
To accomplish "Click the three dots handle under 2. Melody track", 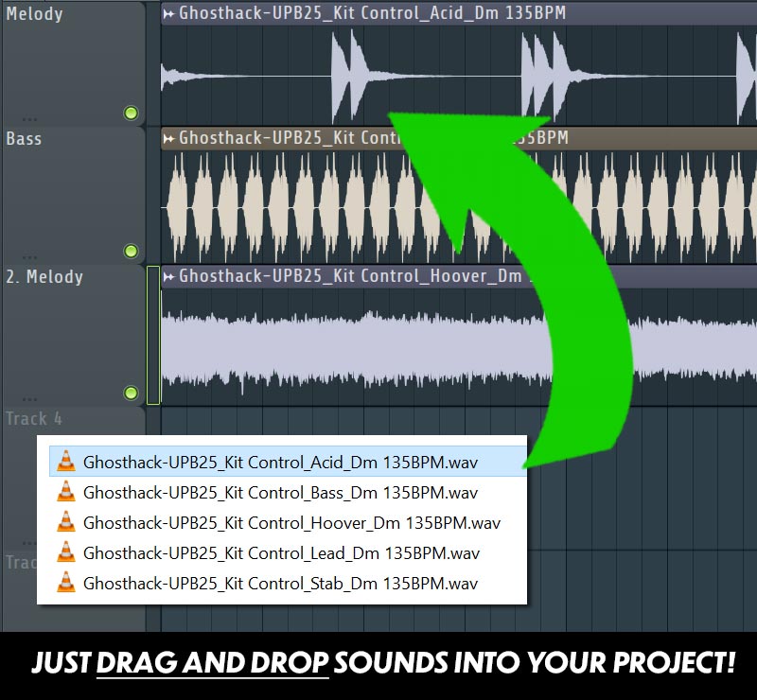I will [29, 399].
